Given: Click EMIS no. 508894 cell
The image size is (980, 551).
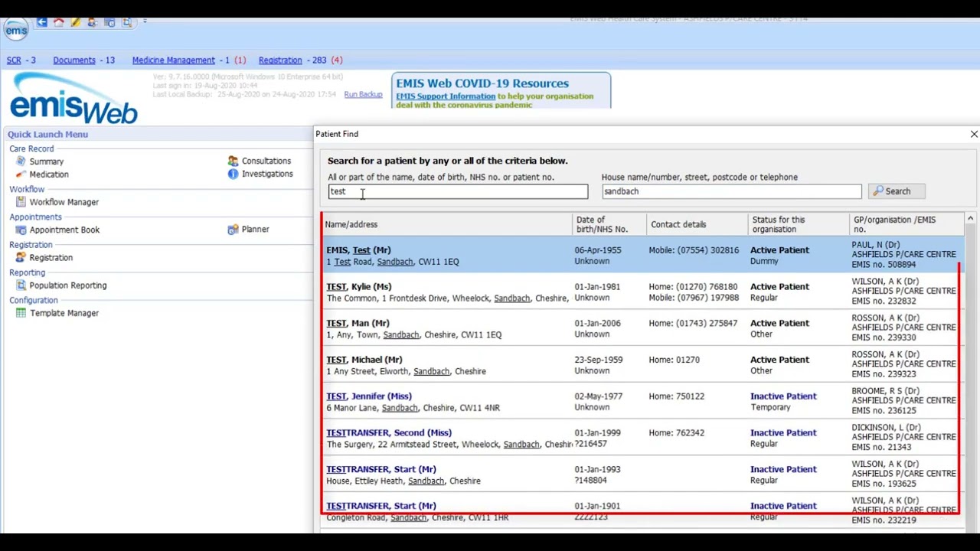Looking at the screenshot, I should click(884, 264).
